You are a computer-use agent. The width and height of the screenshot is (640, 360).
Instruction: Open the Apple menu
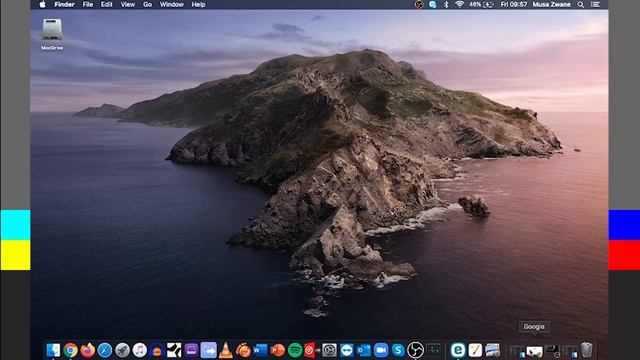42,4
